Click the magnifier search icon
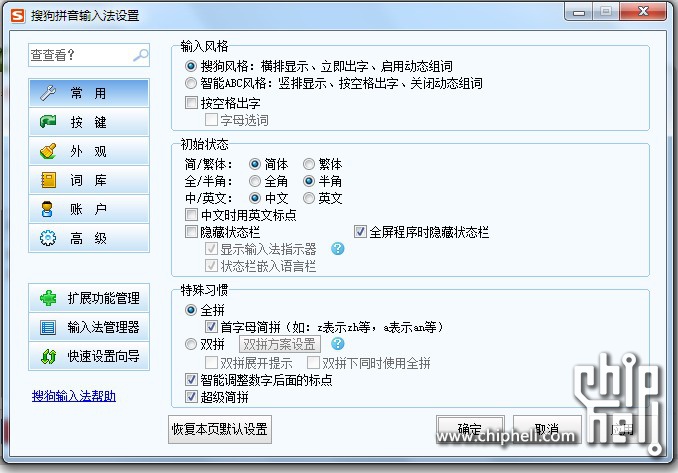Screen dimensions: 678x473 point(141,55)
